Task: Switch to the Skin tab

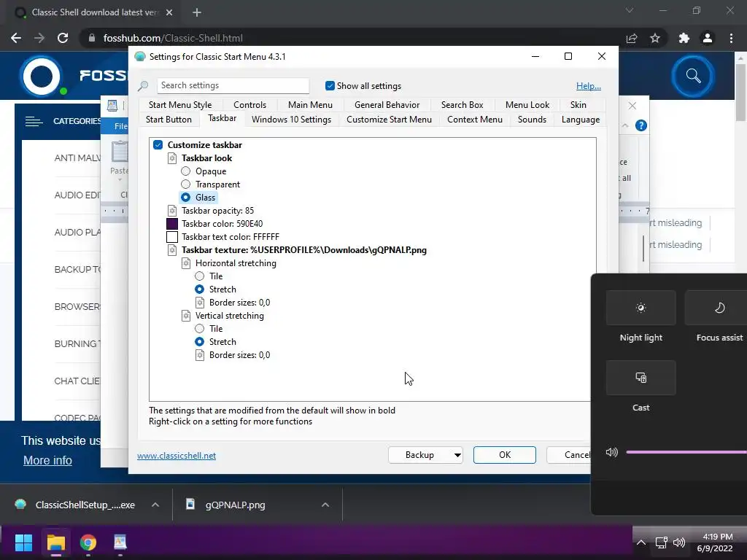Action: (x=578, y=105)
